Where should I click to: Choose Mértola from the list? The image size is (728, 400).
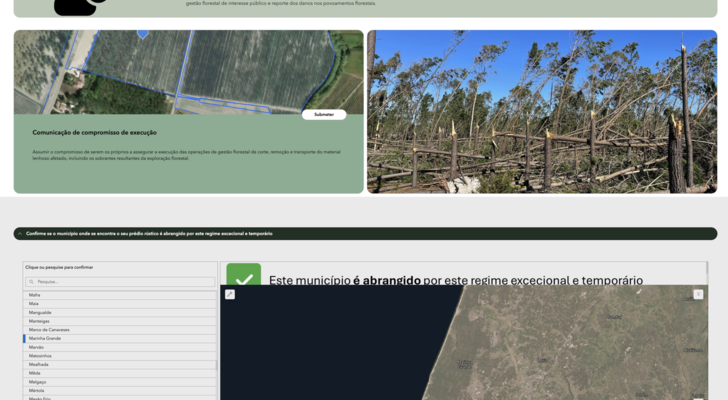(x=37, y=390)
